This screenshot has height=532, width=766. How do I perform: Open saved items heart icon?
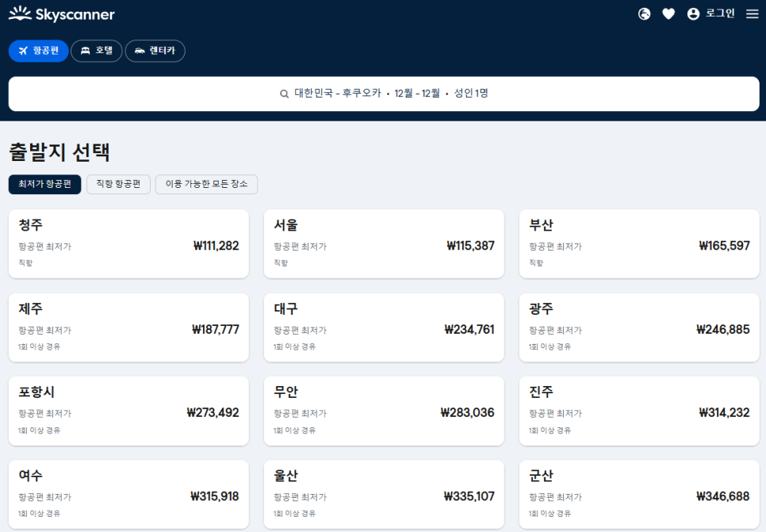point(668,14)
